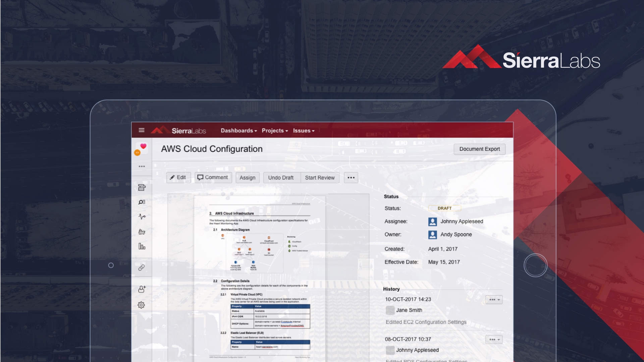
Task: Open the roadmap bars sidebar icon
Action: (142, 232)
